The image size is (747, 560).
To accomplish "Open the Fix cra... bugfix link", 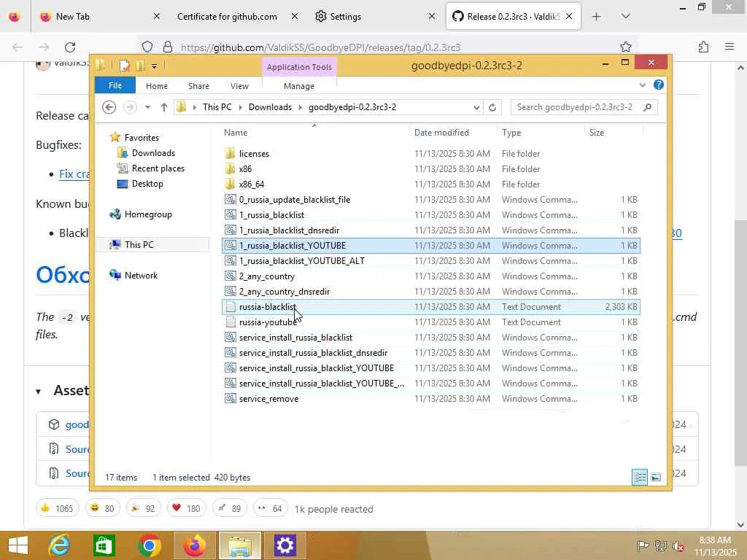I will [x=74, y=174].
